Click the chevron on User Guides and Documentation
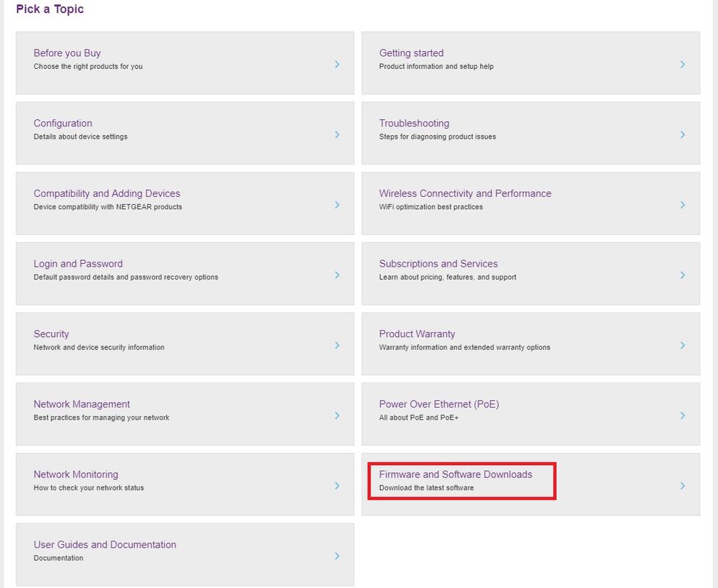The width and height of the screenshot is (718, 588). (336, 556)
